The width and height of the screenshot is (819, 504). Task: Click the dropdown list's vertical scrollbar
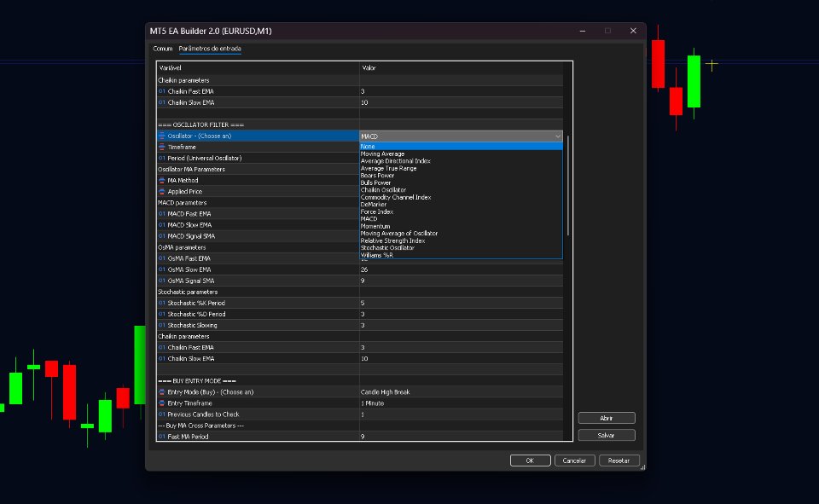click(567, 185)
